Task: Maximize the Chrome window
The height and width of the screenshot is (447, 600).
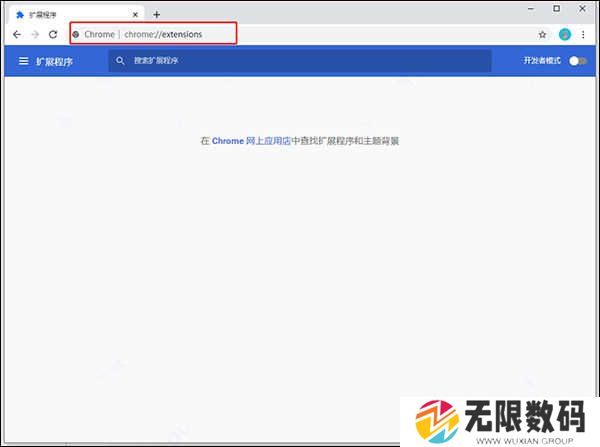Action: point(557,8)
